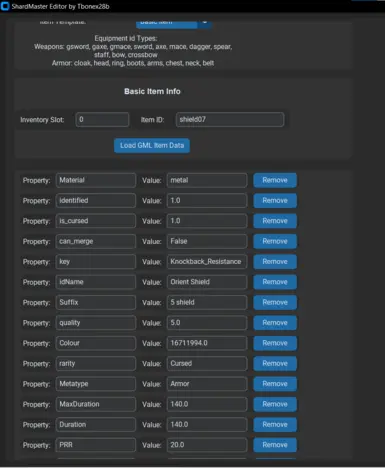Viewport: 385px width, 468px height.
Task: Edit the rarity property name field
Action: click(96, 364)
